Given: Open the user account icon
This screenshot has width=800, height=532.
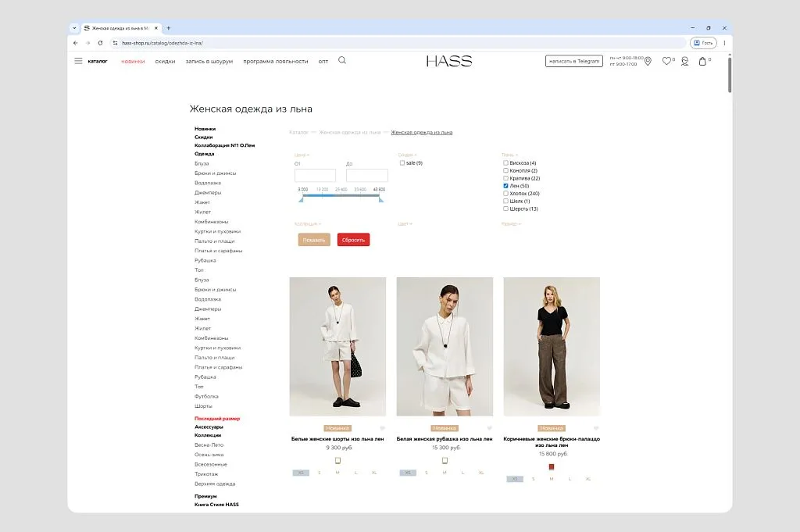Looking at the screenshot, I should click(x=684, y=61).
